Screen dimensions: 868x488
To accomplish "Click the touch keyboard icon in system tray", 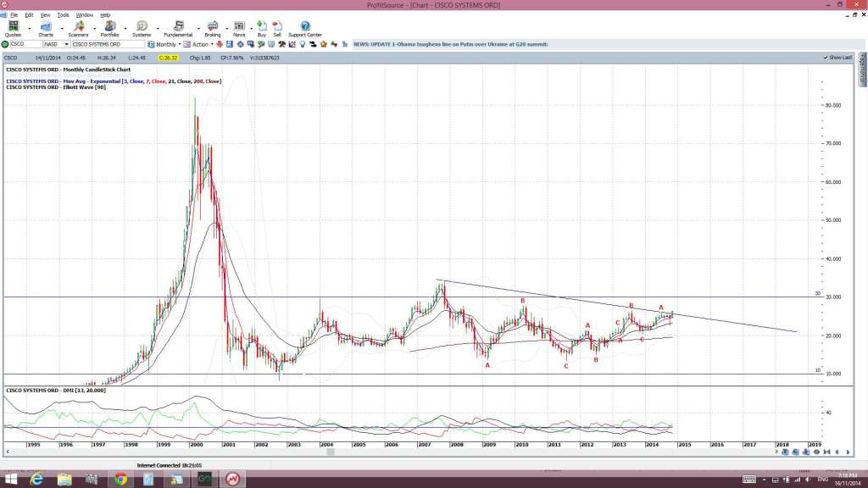I will coord(749,480).
